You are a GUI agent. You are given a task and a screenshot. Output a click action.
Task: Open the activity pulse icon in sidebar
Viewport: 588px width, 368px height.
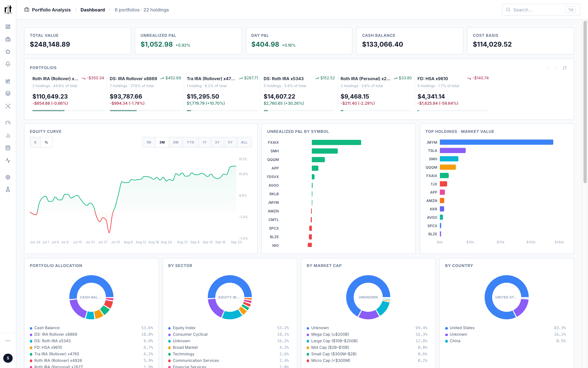pos(8,160)
